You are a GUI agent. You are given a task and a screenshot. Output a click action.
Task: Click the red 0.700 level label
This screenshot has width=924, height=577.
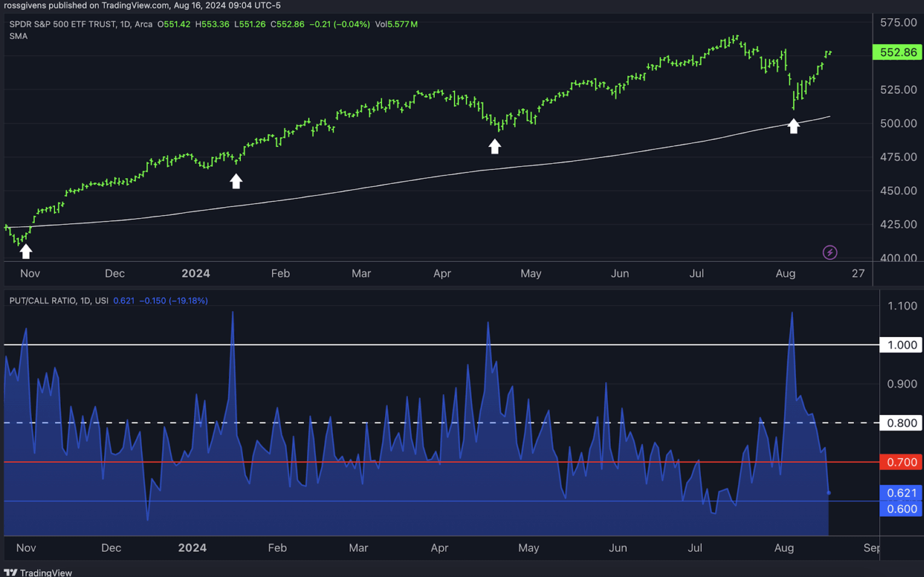click(901, 462)
